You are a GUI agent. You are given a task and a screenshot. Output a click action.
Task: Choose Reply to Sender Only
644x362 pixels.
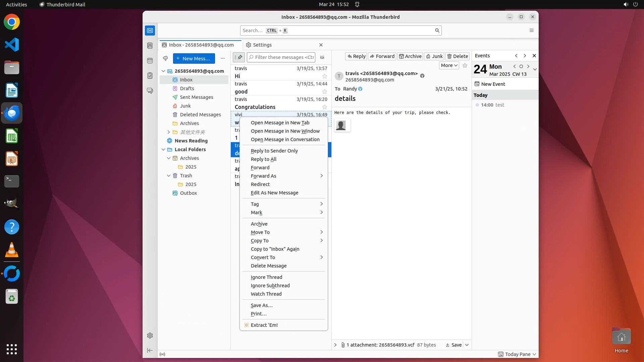(x=274, y=151)
